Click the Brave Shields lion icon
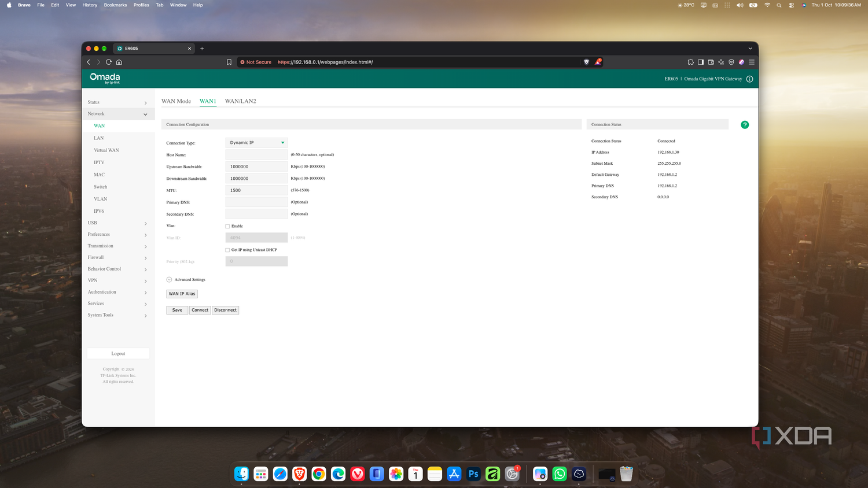868x488 pixels. point(586,62)
